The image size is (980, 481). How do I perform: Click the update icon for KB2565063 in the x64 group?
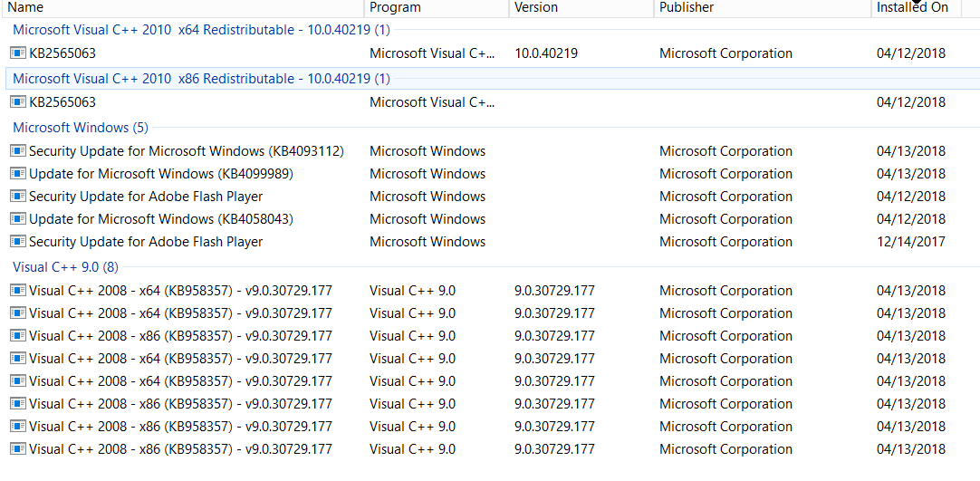(x=18, y=53)
